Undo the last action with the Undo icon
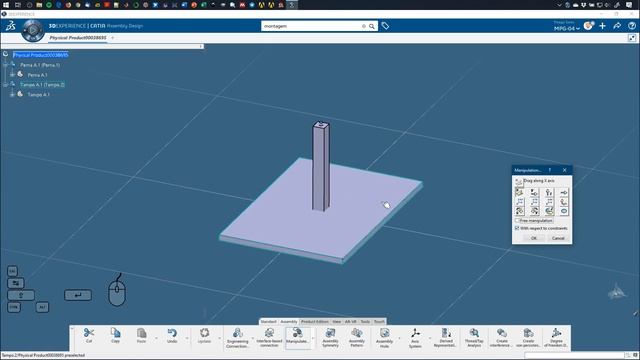The image size is (640, 360). (x=172, y=336)
